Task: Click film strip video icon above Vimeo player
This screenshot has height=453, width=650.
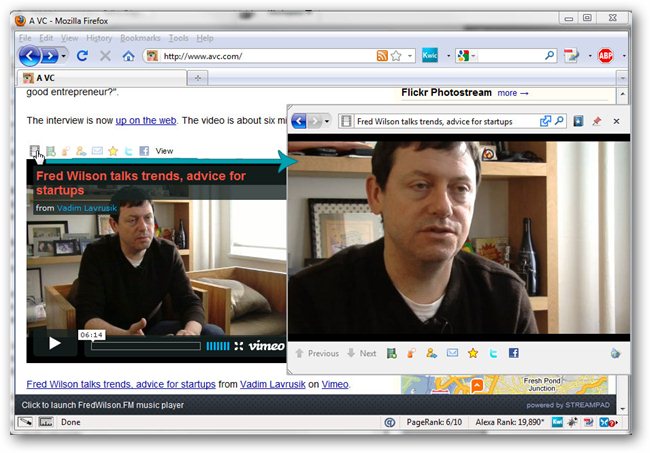Action: (34, 150)
